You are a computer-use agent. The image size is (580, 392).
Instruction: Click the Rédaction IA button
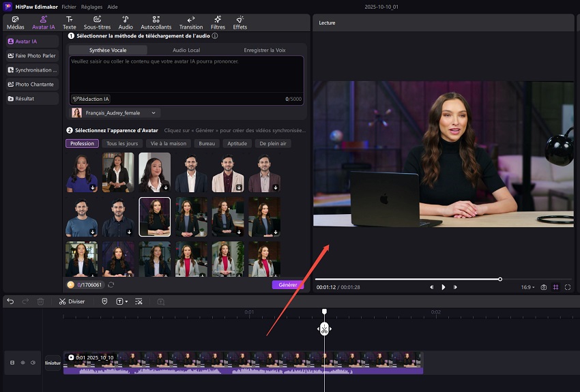tap(91, 99)
